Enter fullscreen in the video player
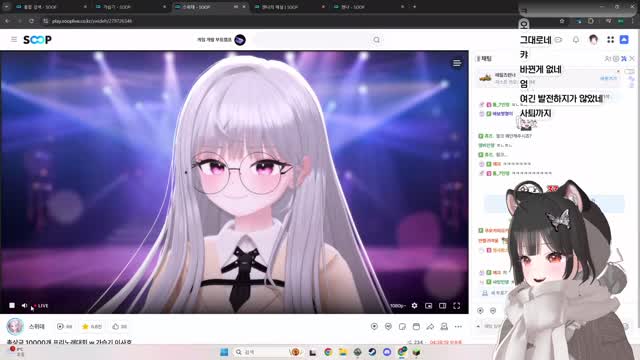640x360 pixels. [457, 306]
